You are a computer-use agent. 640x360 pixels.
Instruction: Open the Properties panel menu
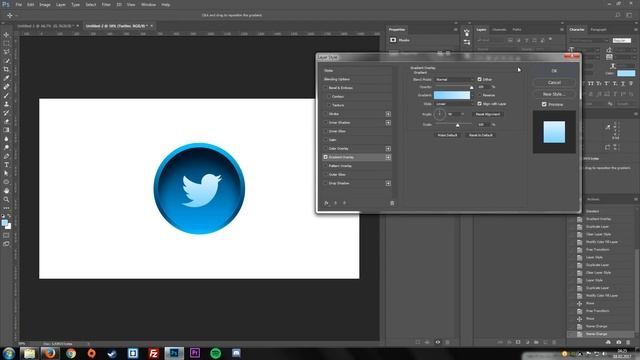(x=455, y=29)
